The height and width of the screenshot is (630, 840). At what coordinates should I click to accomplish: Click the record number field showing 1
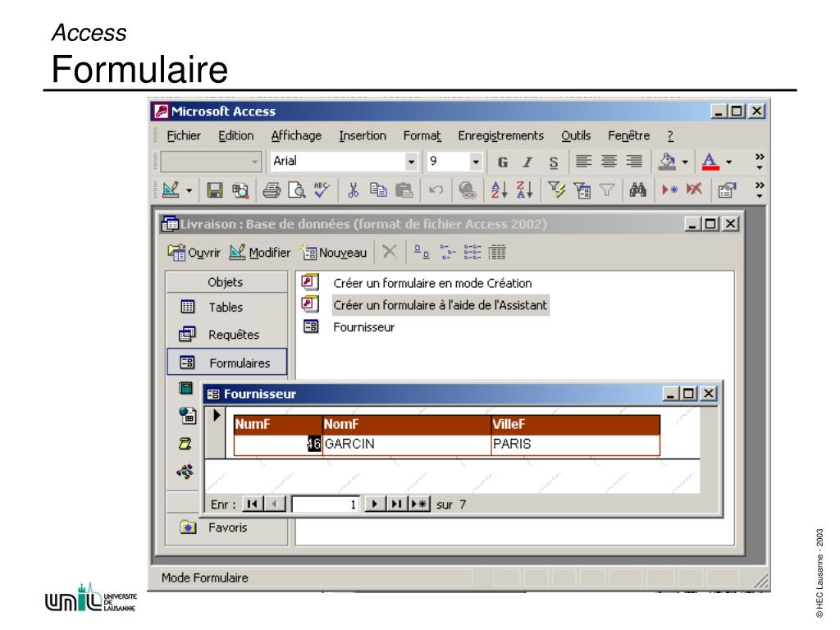[x=325, y=504]
